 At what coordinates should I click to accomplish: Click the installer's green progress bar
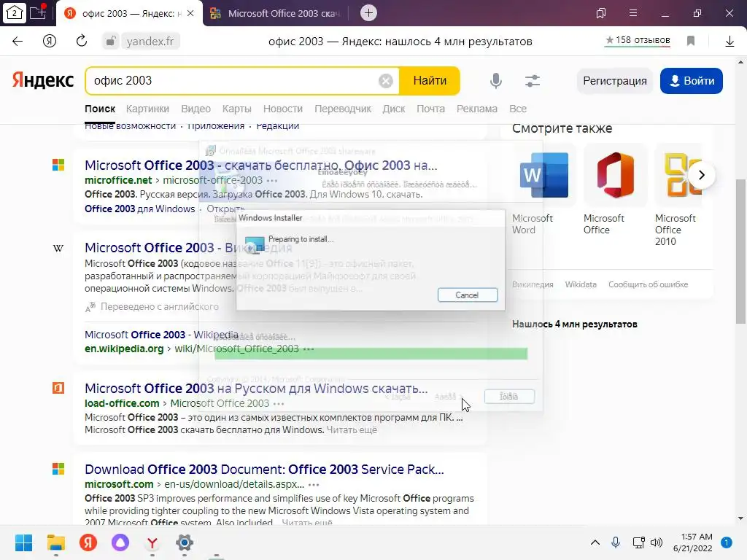coord(371,354)
